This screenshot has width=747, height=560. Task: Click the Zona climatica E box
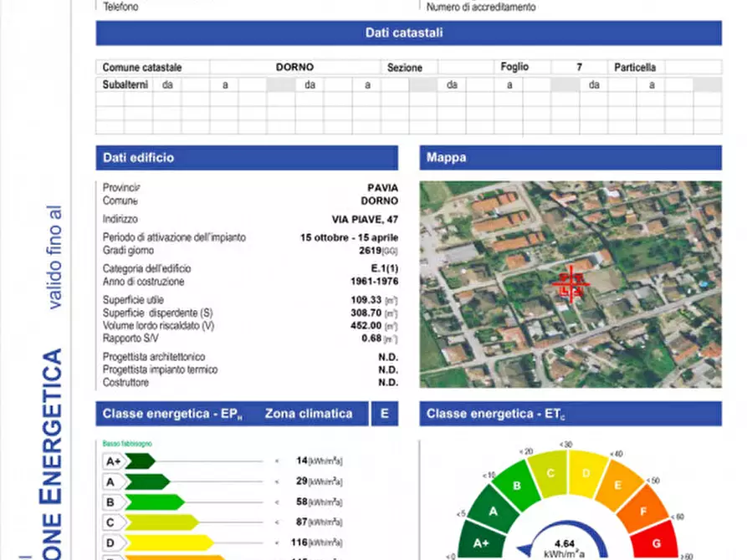[x=385, y=414]
